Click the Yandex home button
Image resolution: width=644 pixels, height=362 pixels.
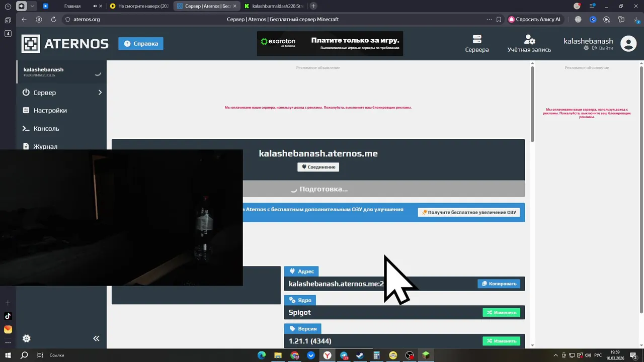(39, 19)
